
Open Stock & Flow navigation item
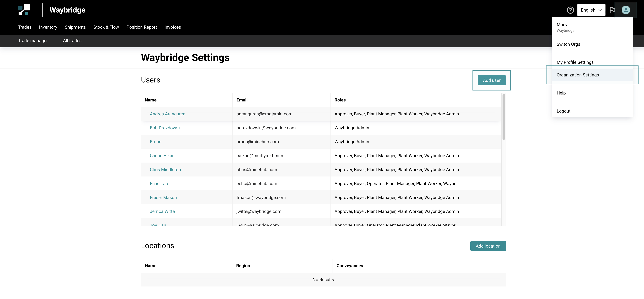point(106,27)
